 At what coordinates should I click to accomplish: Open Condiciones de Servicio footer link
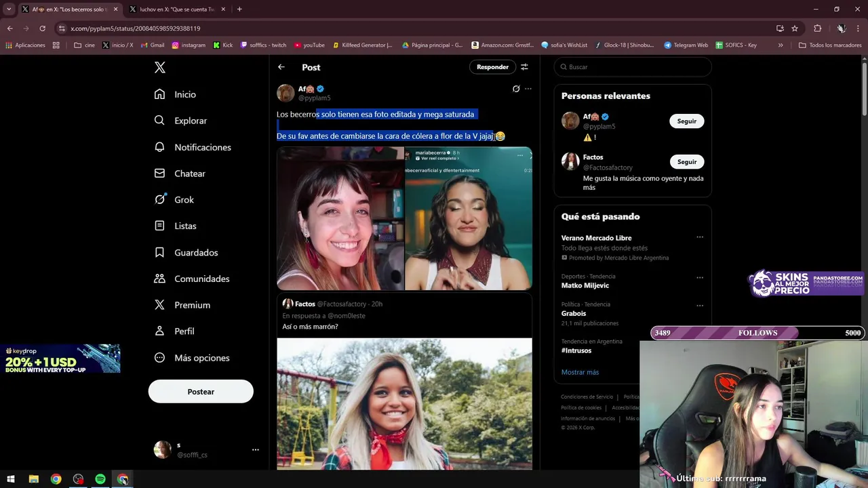tap(587, 397)
